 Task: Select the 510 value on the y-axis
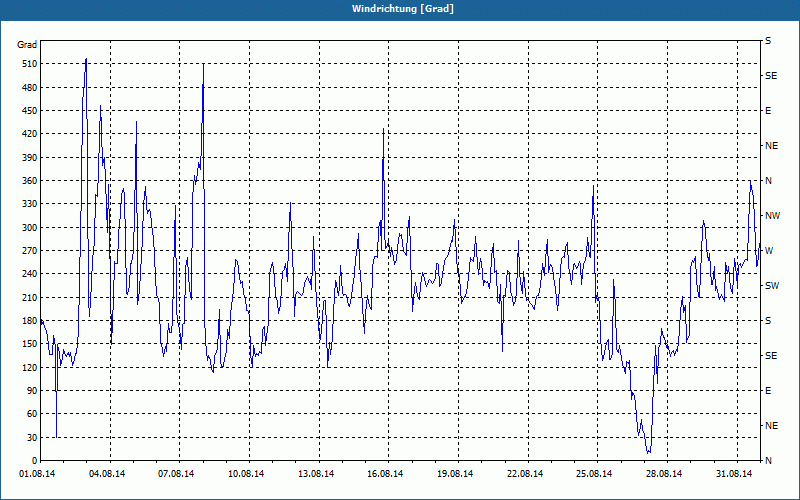tap(30, 64)
